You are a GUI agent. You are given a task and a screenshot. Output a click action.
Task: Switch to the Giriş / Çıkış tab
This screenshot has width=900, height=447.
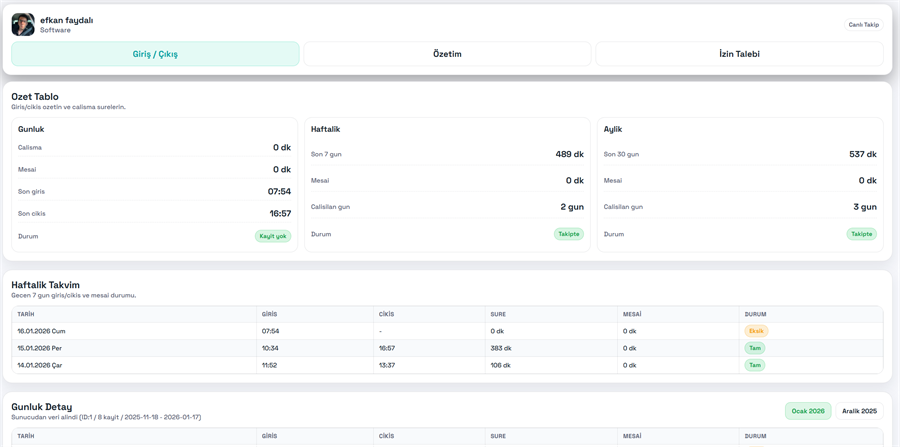pos(155,54)
